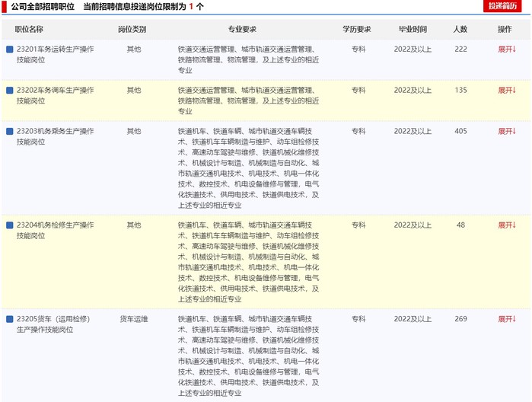Viewport: 532px width, 402px height.
Task: Select checkbox beside 23202车务调车 position
Action: tap(10, 91)
